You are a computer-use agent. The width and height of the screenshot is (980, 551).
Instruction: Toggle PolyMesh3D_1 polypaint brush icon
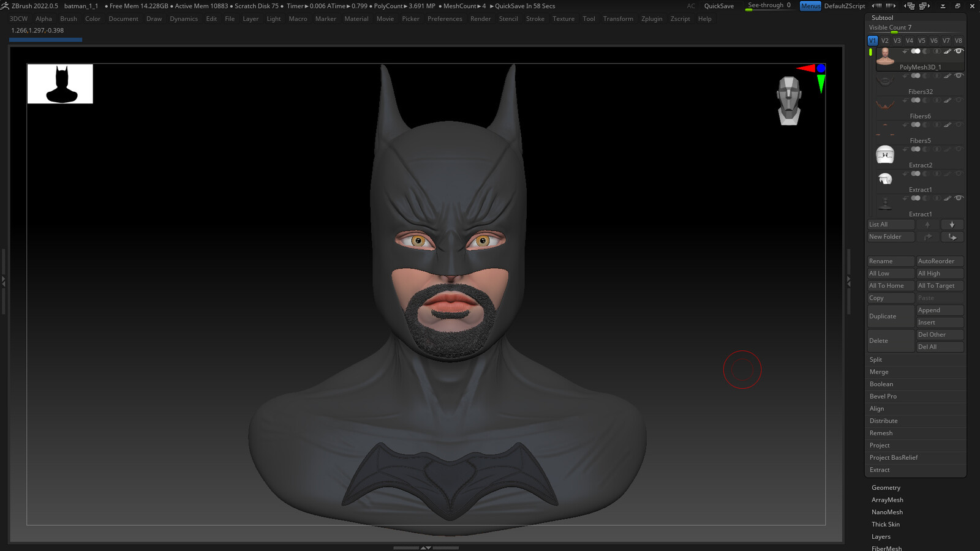(948, 51)
